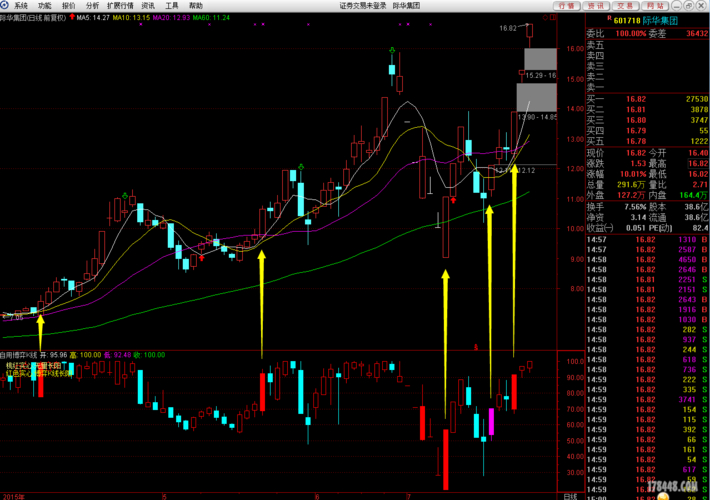Viewport: 710px width, 500px height.
Task: Click the 16.00 price axis label
Action: (x=575, y=49)
